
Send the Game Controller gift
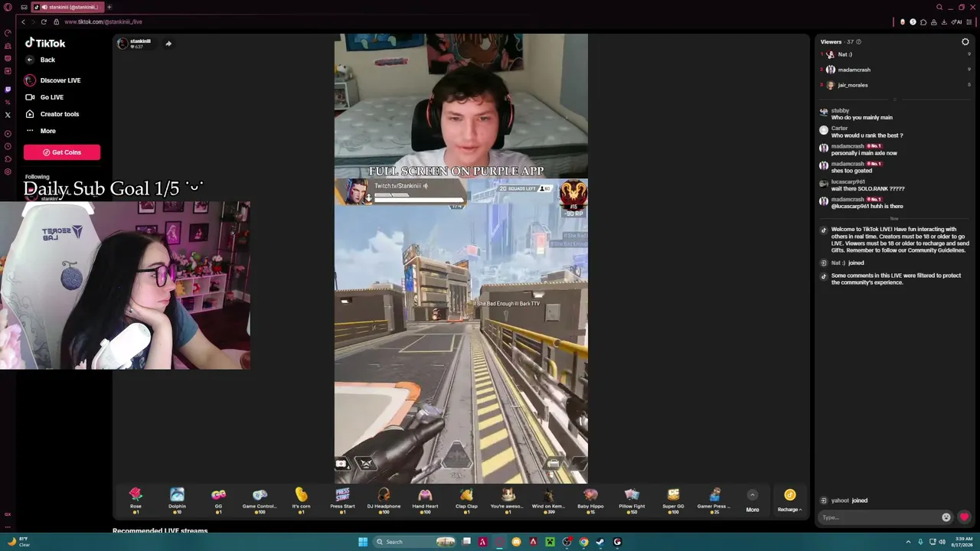pyautogui.click(x=260, y=499)
